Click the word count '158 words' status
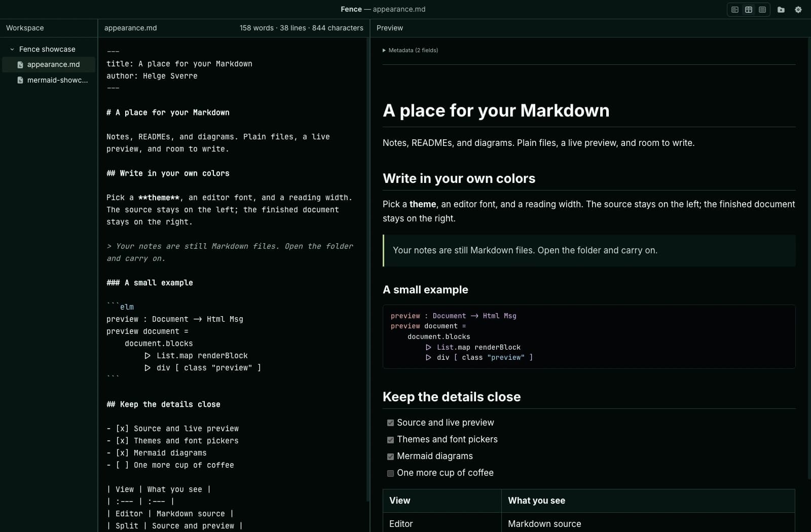Image resolution: width=811 pixels, height=532 pixels. pyautogui.click(x=256, y=28)
